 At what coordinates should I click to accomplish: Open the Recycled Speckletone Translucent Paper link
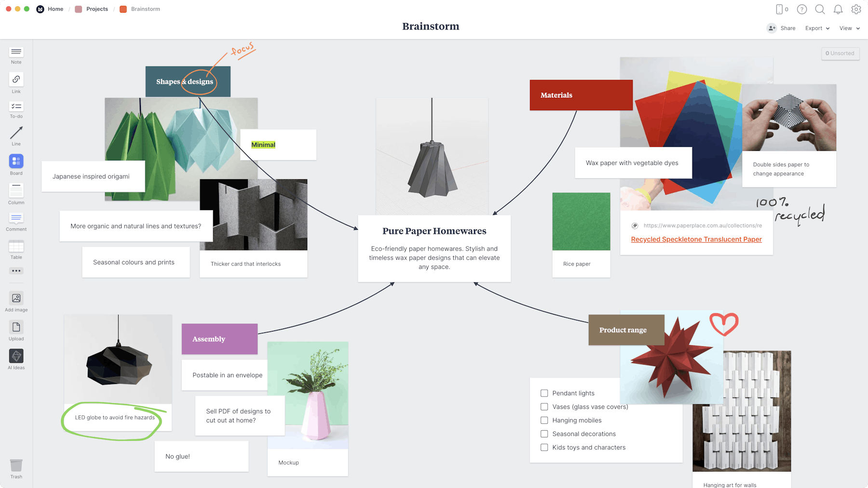coord(696,239)
